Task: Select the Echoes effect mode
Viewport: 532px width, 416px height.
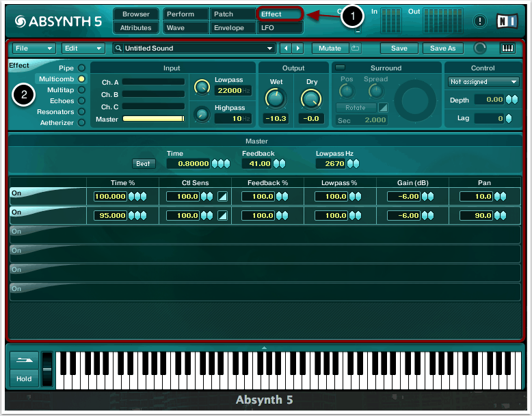Action: (81, 101)
